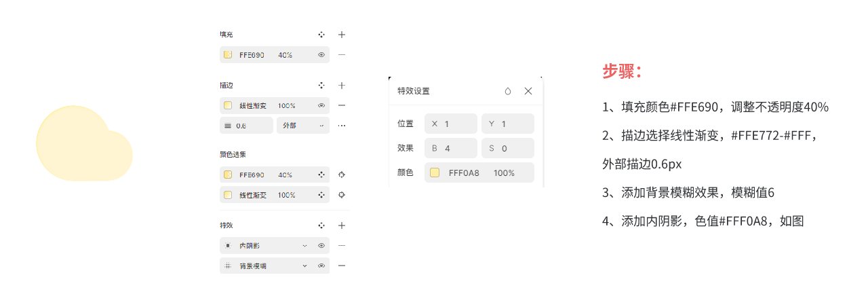Screen dimensions: 868x307
Task: Close the 特效设置 panel
Action: pyautogui.click(x=528, y=91)
